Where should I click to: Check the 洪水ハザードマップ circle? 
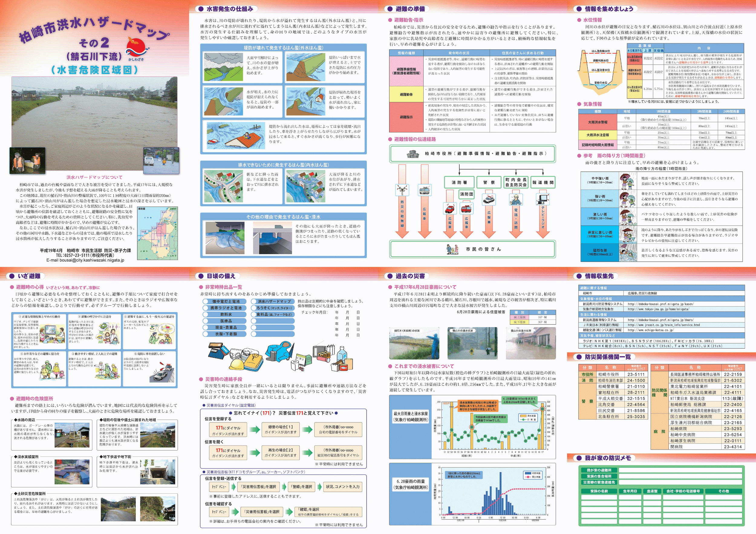[253, 301]
